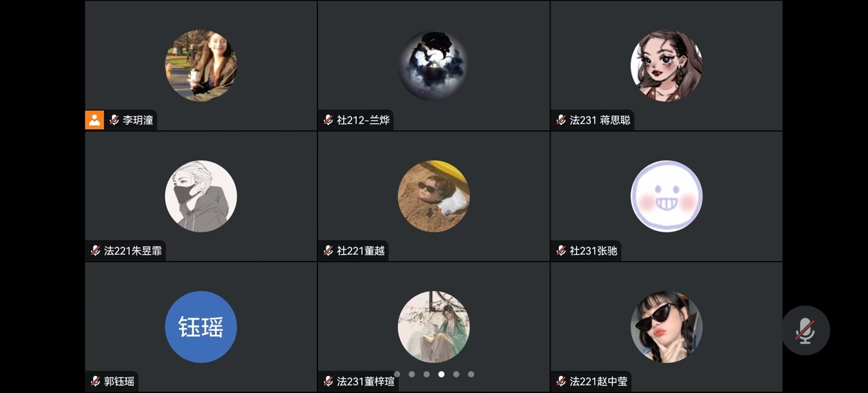Click the orange host icon beside 李玥潼
The width and height of the screenshot is (868, 393).
pos(94,120)
